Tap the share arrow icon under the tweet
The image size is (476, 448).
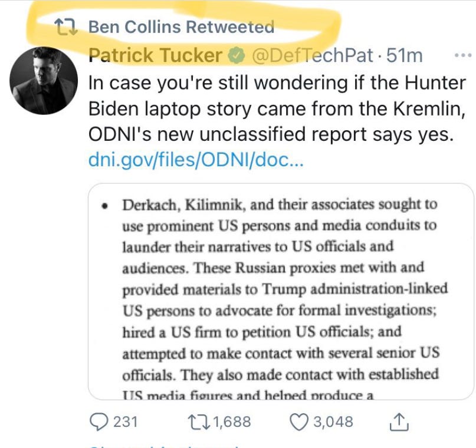[399, 421]
